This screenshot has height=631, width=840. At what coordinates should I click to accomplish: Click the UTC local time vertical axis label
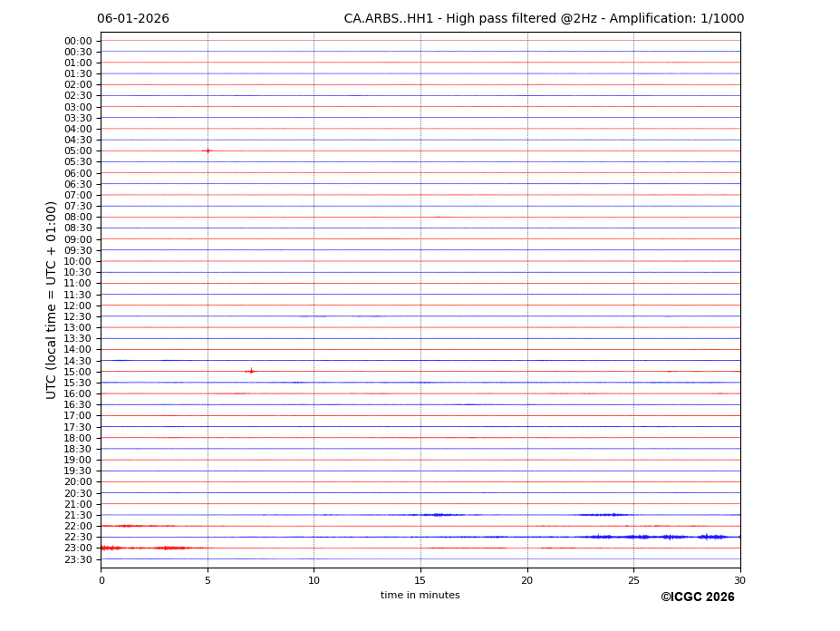tap(53, 299)
